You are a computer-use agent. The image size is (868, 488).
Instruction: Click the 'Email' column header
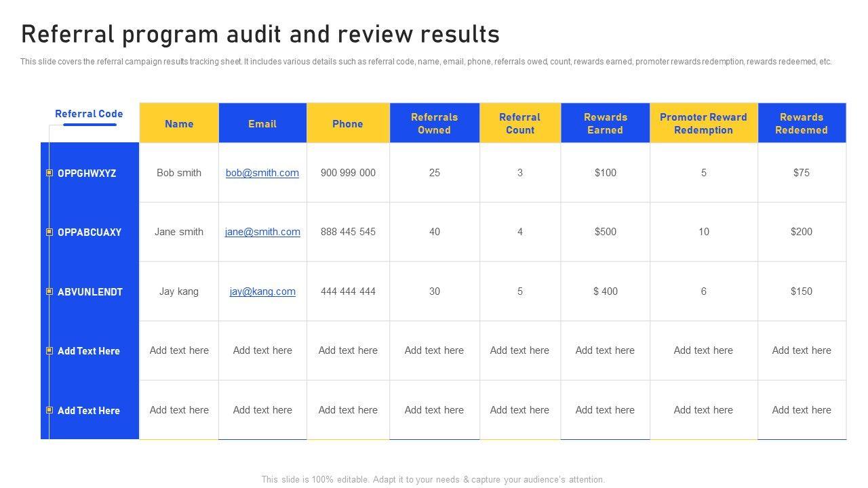pos(262,123)
